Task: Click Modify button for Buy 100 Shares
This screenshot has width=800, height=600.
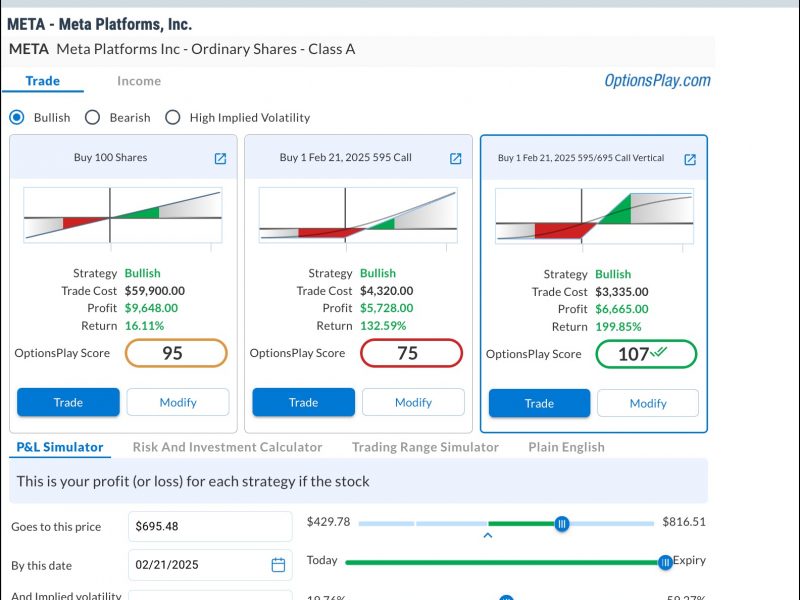Action: tap(178, 402)
